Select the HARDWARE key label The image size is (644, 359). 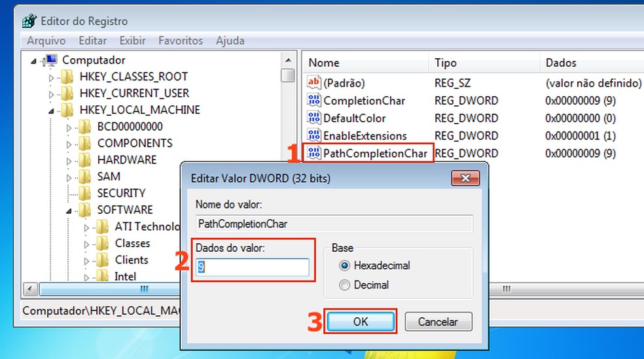[127, 160]
